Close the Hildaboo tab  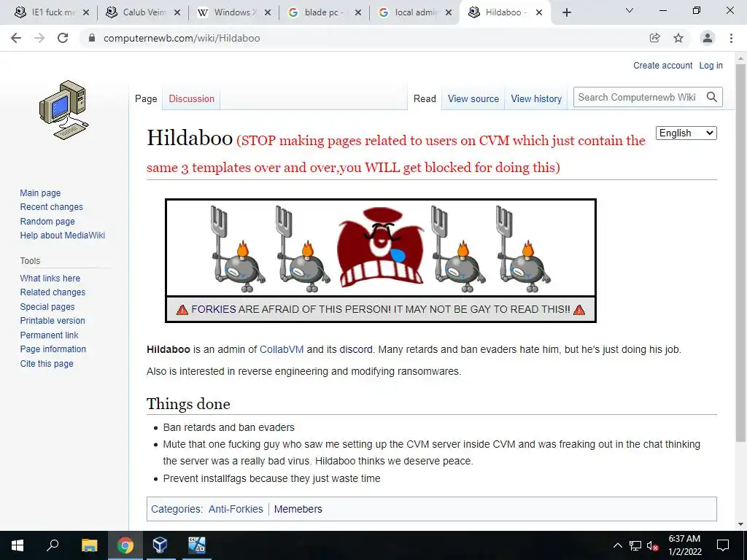point(539,13)
